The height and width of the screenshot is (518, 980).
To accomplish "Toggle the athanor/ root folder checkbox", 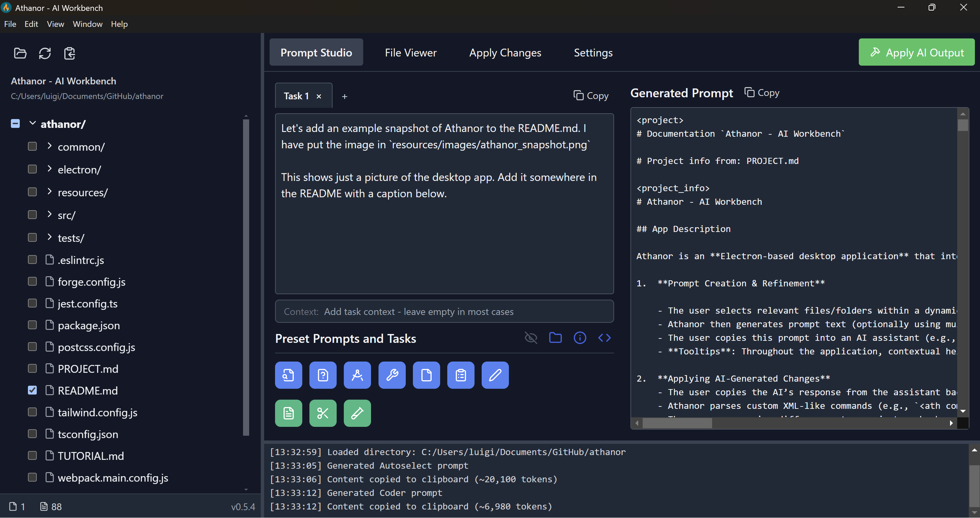I will [15, 123].
